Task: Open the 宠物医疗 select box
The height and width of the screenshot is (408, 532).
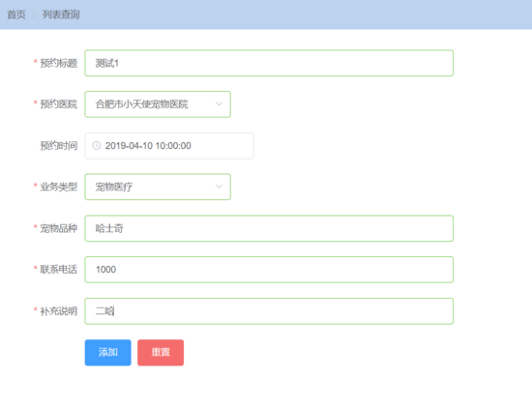Action: point(158,187)
